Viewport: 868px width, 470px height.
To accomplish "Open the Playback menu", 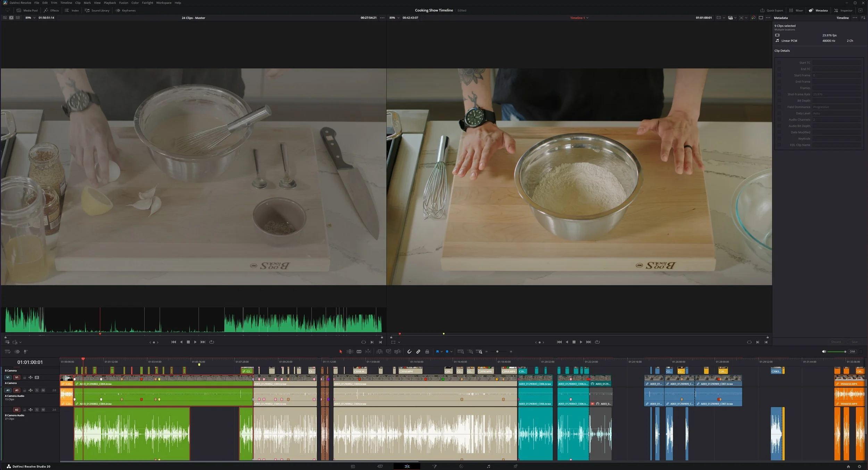I will pos(110,3).
